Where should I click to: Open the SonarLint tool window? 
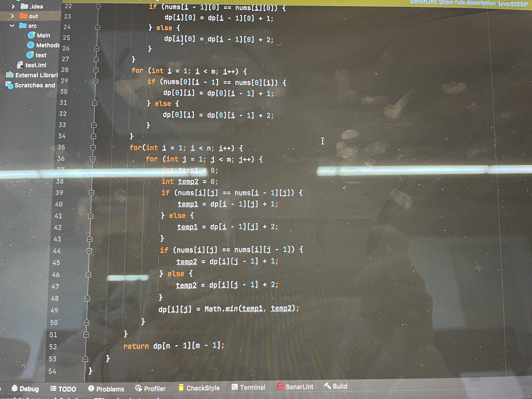coord(295,386)
